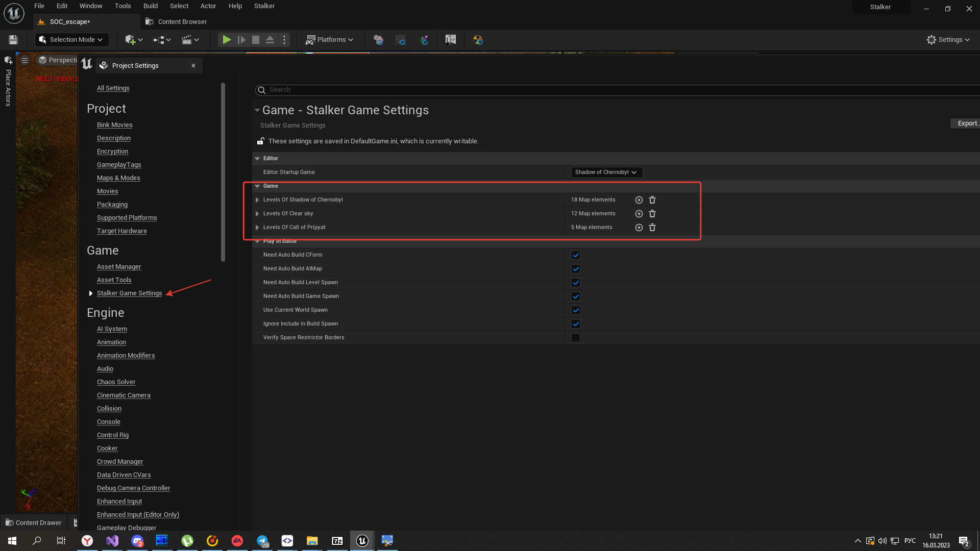Collapse the Game - Stalker Game Settings header
980x551 pixels.
[257, 110]
